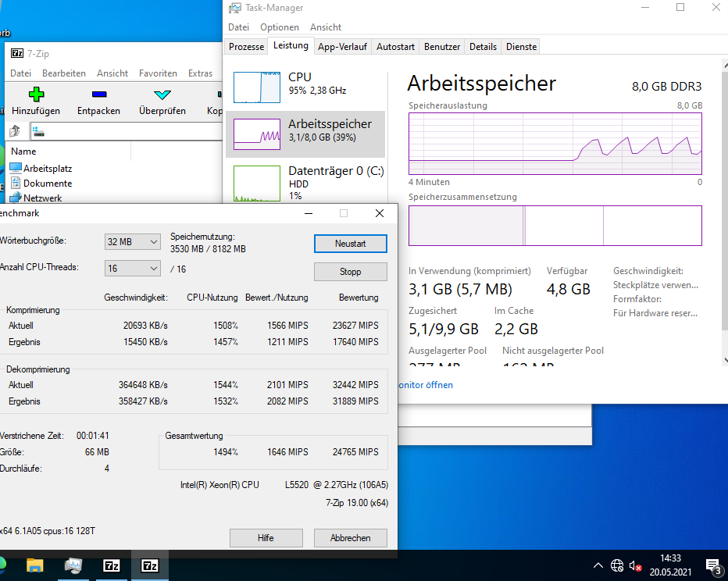Switch to the Leistung tab
This screenshot has width=728, height=581.
click(x=291, y=45)
